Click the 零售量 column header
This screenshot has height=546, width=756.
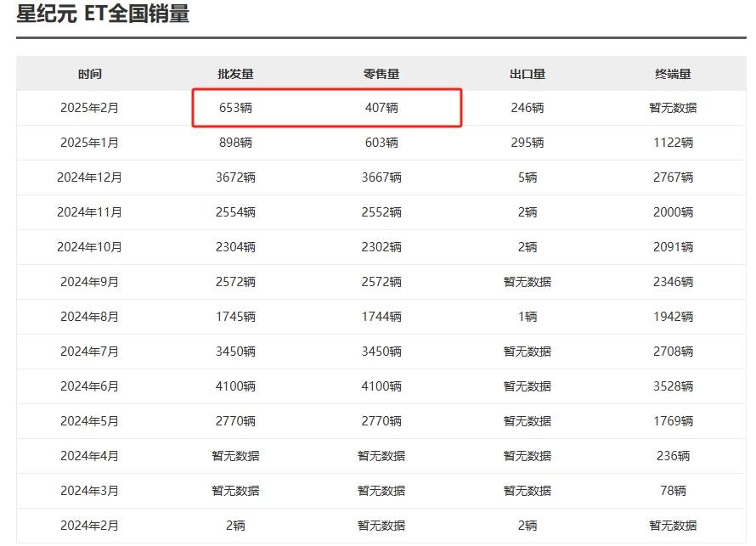(x=381, y=74)
